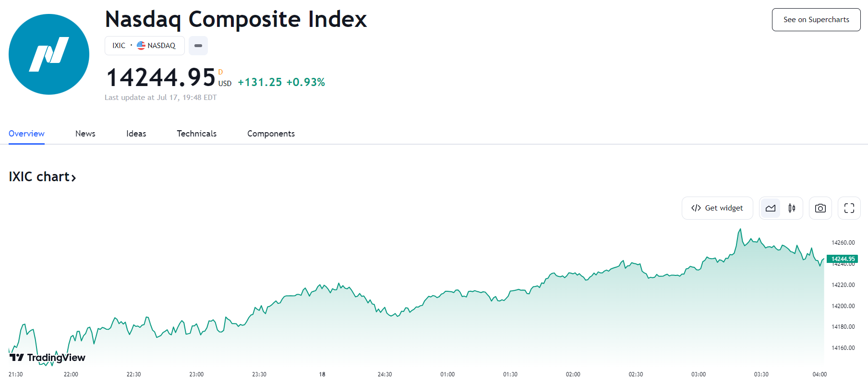Switch to the News tab

click(x=85, y=134)
